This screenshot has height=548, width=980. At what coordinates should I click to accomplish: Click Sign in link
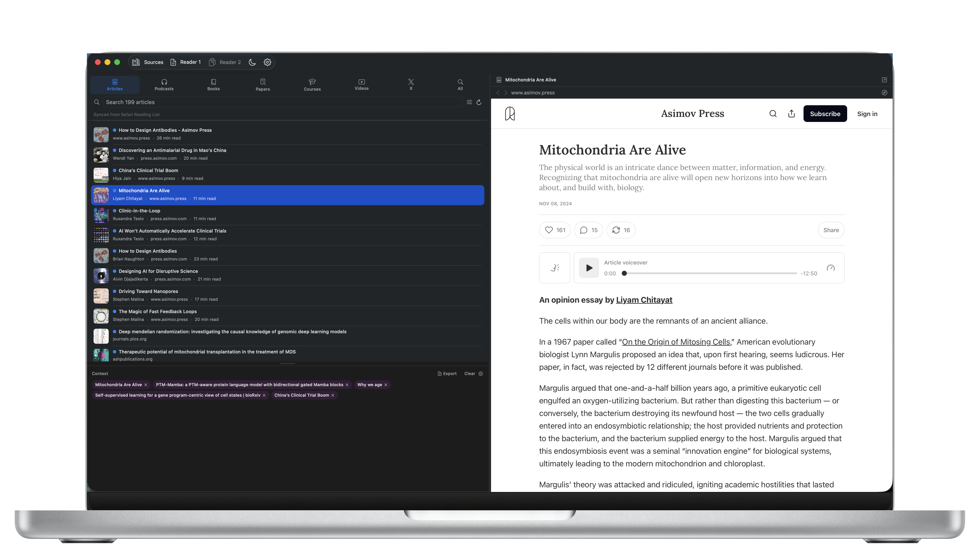pyautogui.click(x=867, y=114)
